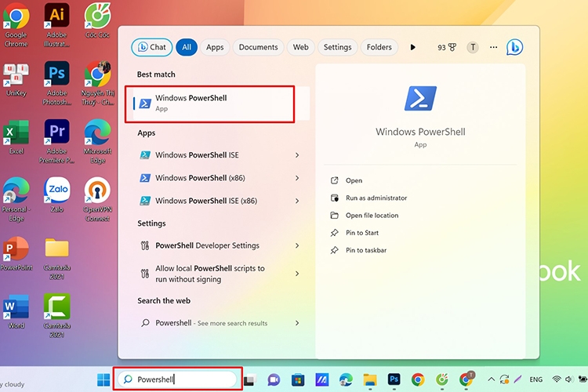Open Adobe Photoshop desktop shortcut
Image resolution: width=588 pixels, height=392 pixels.
(x=56, y=83)
